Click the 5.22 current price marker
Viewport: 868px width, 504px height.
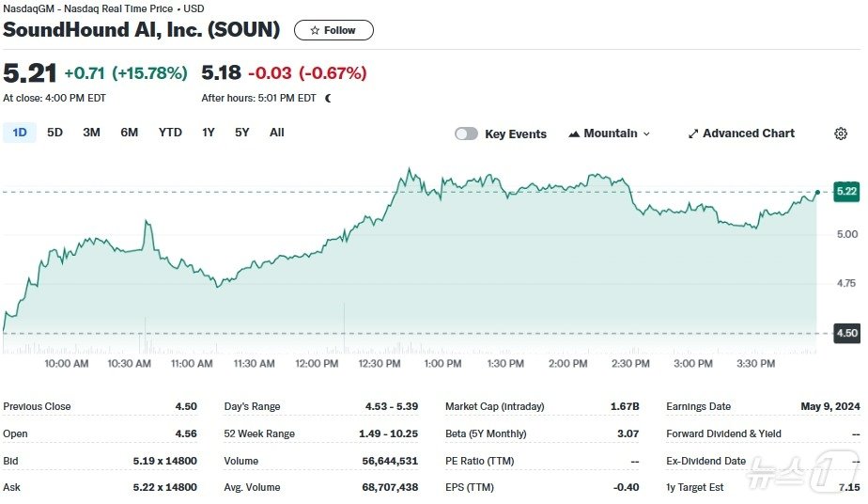[x=846, y=191]
